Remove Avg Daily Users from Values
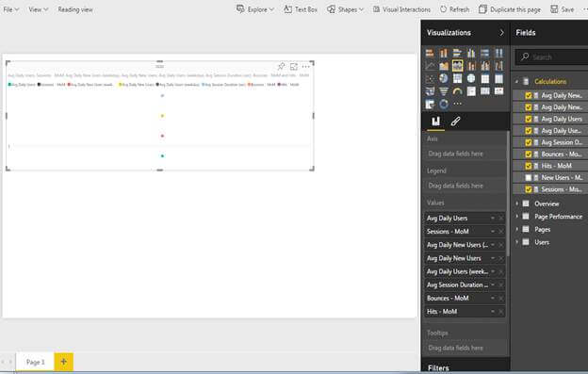588x374 pixels. [501, 219]
